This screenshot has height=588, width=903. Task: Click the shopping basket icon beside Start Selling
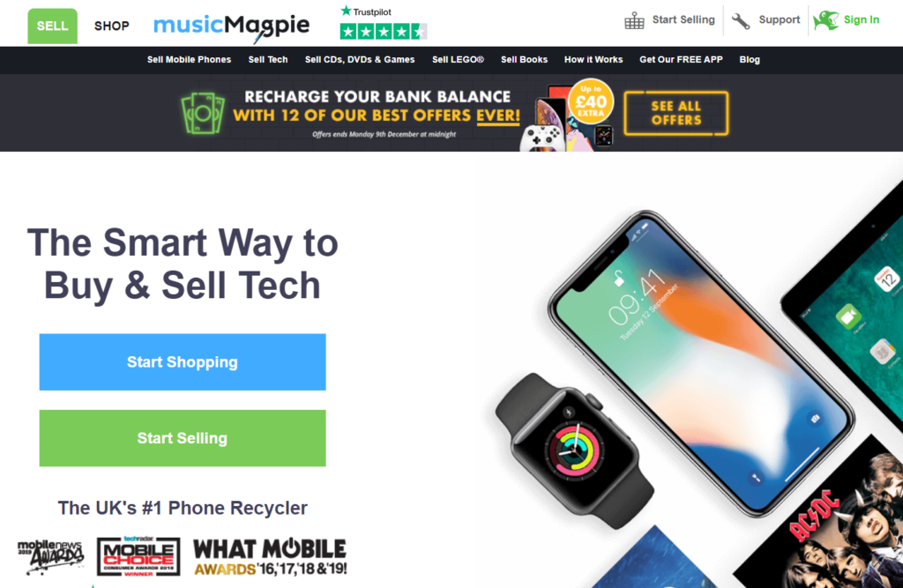tap(634, 21)
